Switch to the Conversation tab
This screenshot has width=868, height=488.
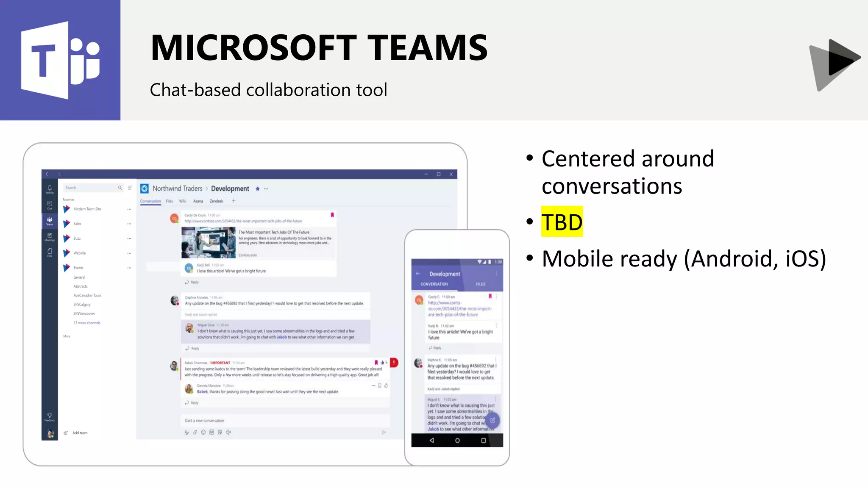150,201
